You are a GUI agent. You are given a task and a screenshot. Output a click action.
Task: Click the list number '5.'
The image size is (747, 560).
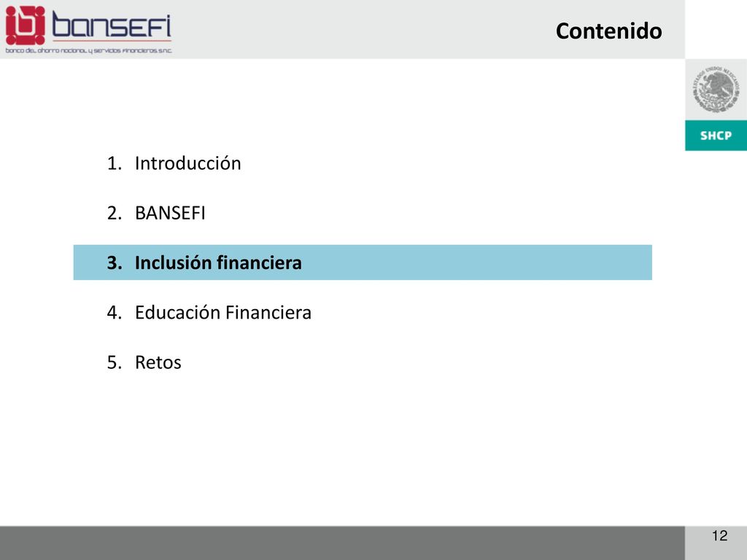pos(115,362)
